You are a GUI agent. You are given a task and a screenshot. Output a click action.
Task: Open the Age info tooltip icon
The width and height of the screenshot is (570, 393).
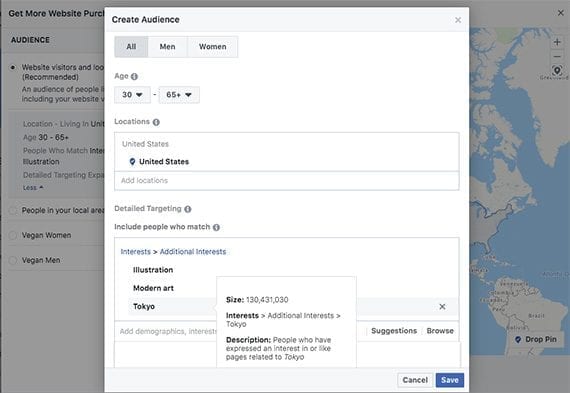click(134, 76)
